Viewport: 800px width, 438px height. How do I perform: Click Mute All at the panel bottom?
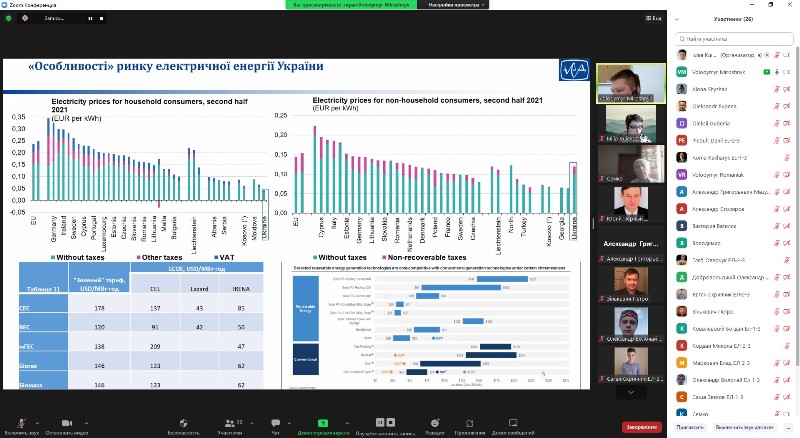point(744,427)
